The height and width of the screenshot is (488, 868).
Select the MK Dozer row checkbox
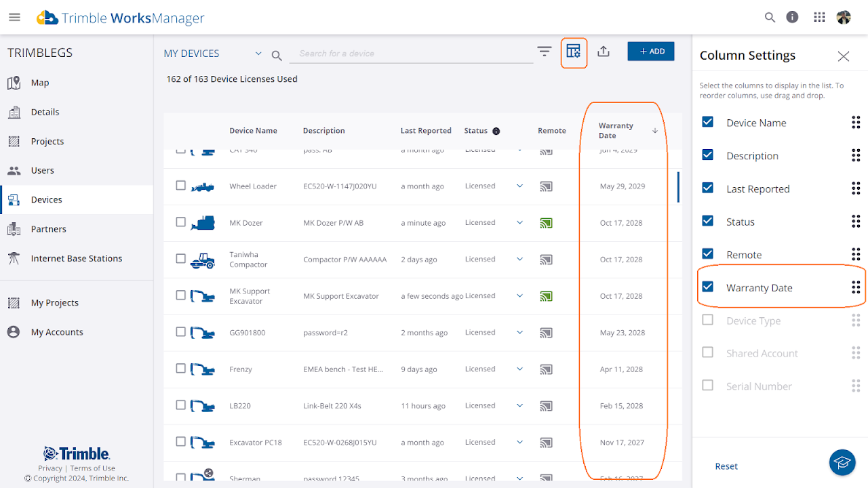(180, 222)
